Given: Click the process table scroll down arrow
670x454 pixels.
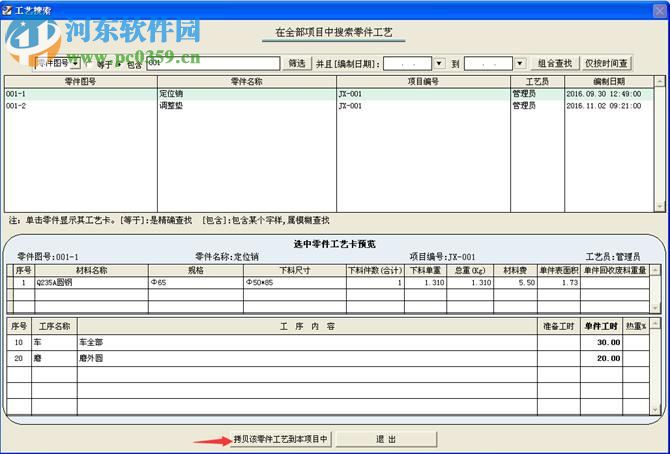Looking at the screenshot, I should pos(655,410).
